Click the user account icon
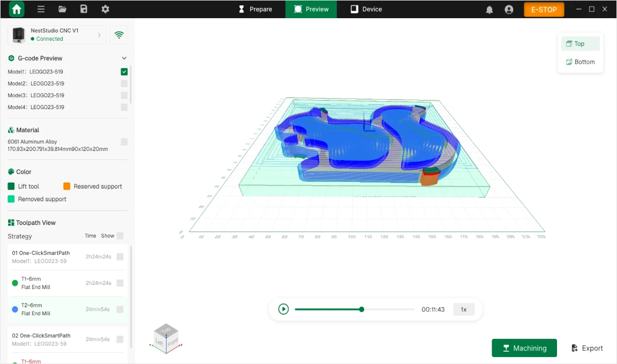This screenshot has height=364, width=617. [509, 10]
